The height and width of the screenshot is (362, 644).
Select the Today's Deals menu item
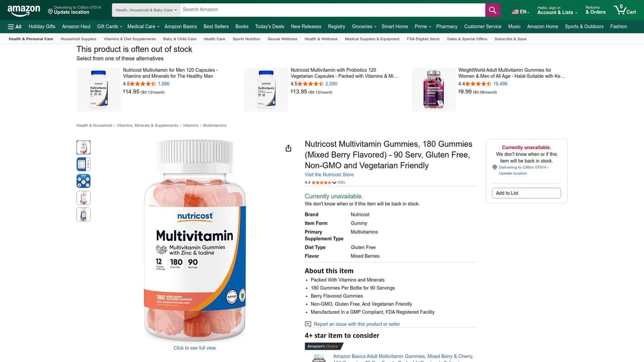[269, 26]
